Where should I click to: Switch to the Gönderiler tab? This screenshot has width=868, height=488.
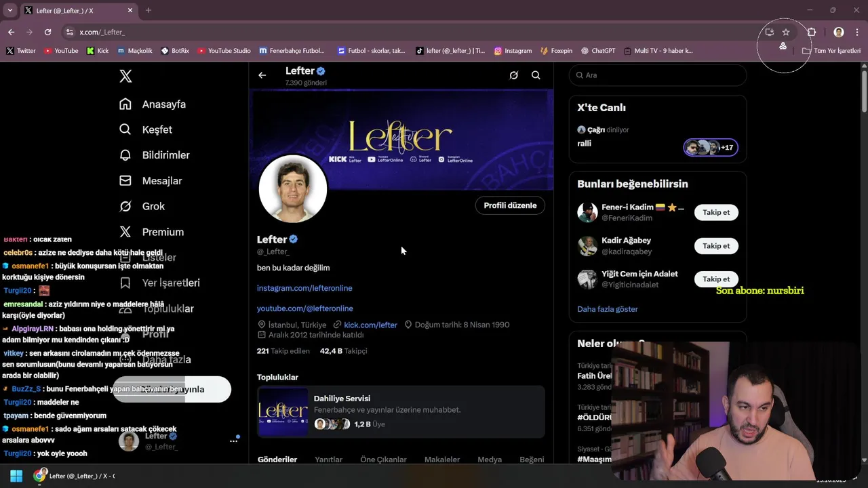click(x=277, y=460)
